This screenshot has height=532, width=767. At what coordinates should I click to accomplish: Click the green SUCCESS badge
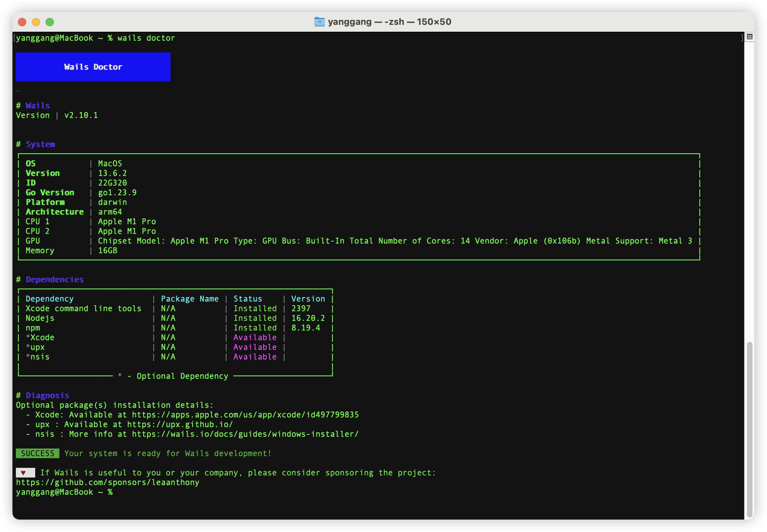(x=37, y=453)
